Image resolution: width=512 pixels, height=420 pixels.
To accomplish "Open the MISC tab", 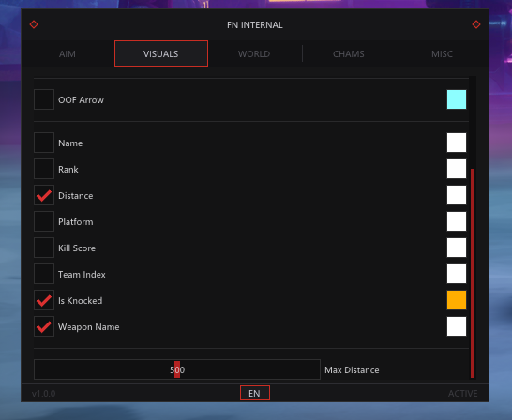I will point(442,53).
